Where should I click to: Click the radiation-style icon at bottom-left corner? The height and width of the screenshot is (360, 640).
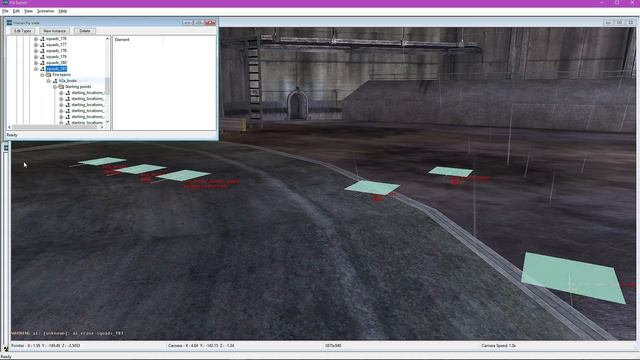tap(6, 349)
